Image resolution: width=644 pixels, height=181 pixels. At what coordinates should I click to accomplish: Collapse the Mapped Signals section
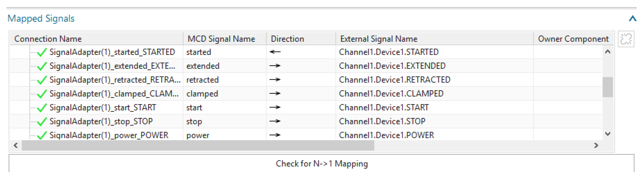coord(632,18)
